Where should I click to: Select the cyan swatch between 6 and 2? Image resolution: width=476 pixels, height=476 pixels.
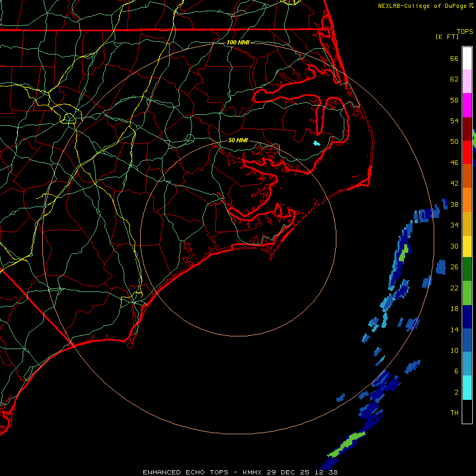pos(467,388)
